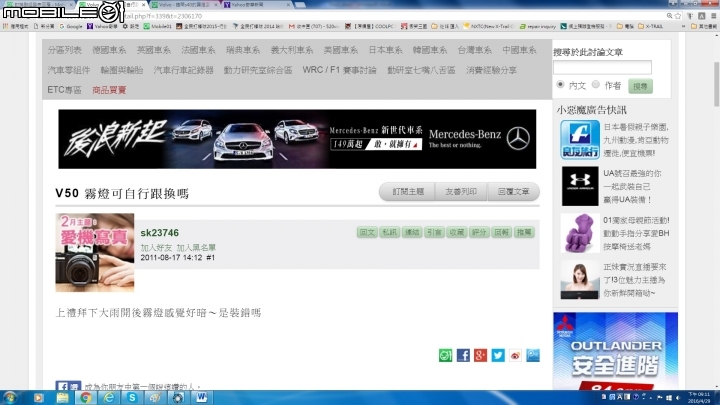
Task: Click 評分 button on post
Action: click(x=479, y=232)
